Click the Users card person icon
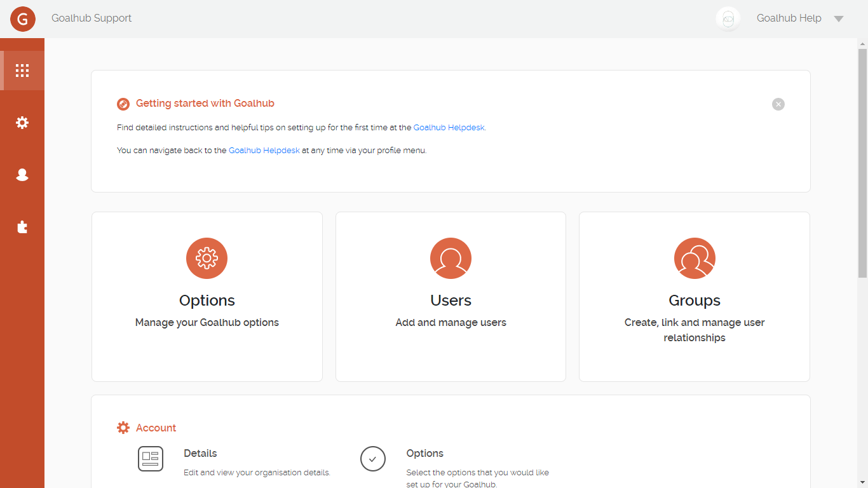868x488 pixels. [451, 258]
